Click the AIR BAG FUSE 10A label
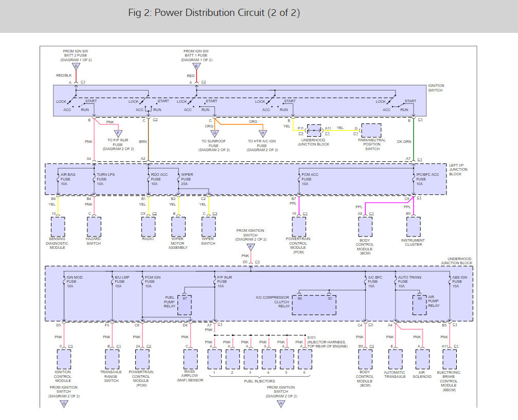 pos(68,179)
